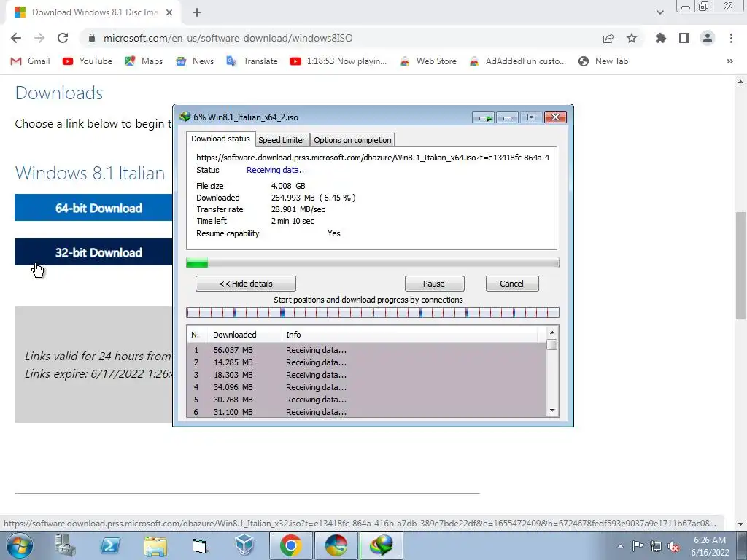747x560 pixels.
Task: Open the AdAddedFun custo... bookmark
Action: [517, 61]
